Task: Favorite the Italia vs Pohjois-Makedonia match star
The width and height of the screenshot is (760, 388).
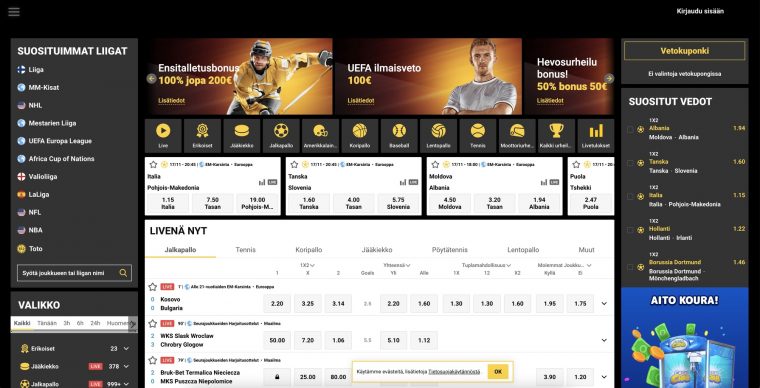Action: [153, 164]
